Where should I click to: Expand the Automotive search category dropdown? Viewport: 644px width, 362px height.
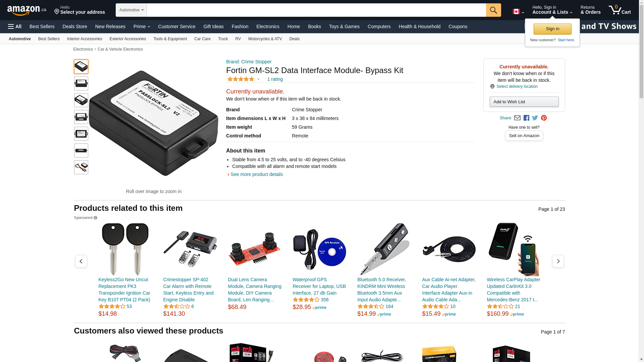(x=131, y=10)
